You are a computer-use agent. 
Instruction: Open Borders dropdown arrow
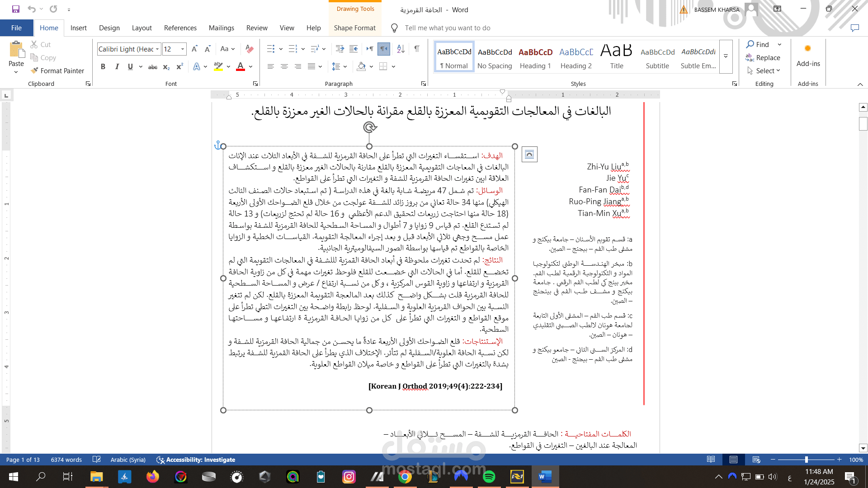coord(393,66)
